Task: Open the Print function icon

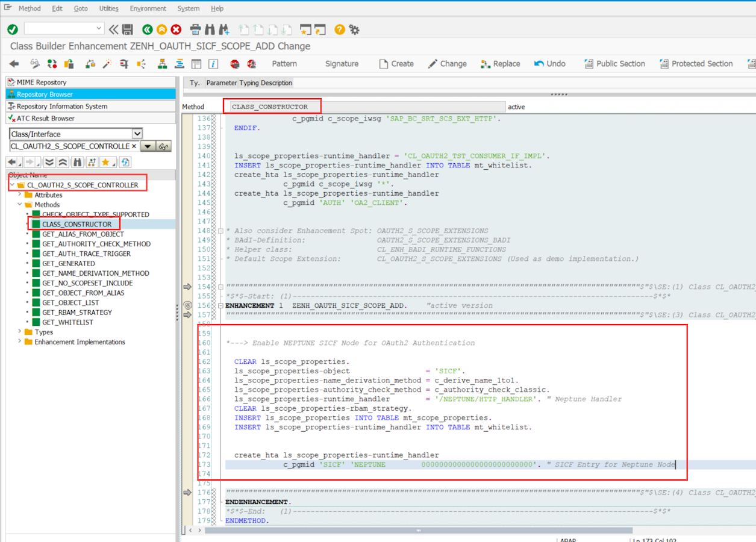Action: tap(195, 28)
